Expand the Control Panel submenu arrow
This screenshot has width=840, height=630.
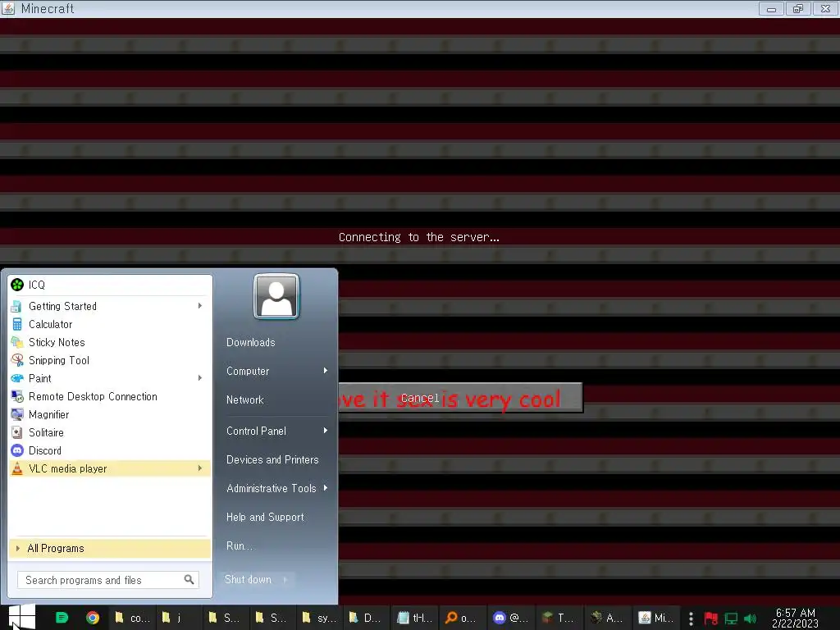(325, 430)
